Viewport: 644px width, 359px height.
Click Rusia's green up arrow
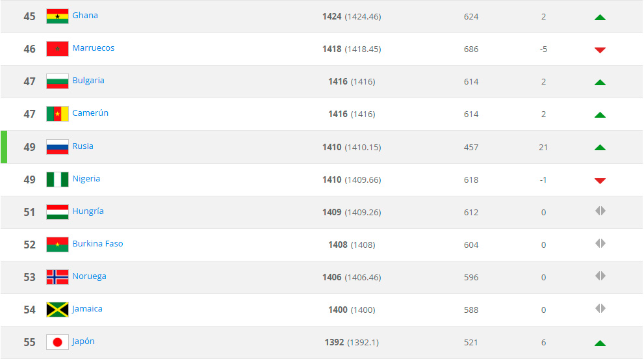(x=600, y=148)
